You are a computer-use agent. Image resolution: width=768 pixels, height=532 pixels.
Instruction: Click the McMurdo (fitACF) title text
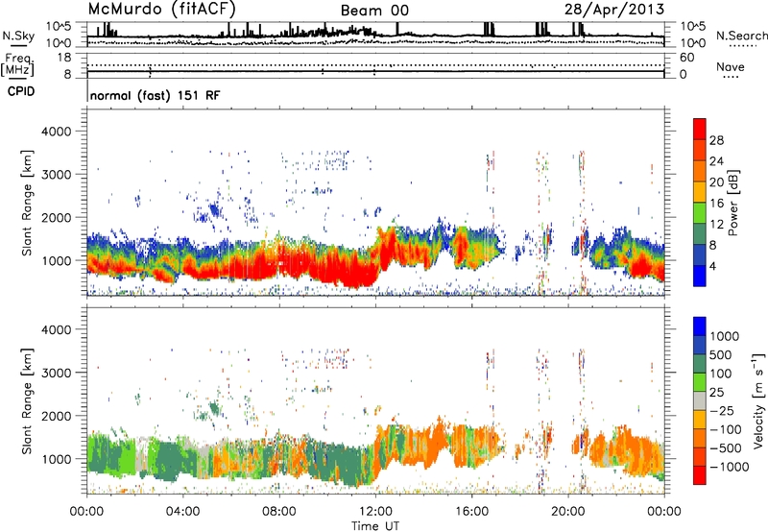pyautogui.click(x=162, y=9)
